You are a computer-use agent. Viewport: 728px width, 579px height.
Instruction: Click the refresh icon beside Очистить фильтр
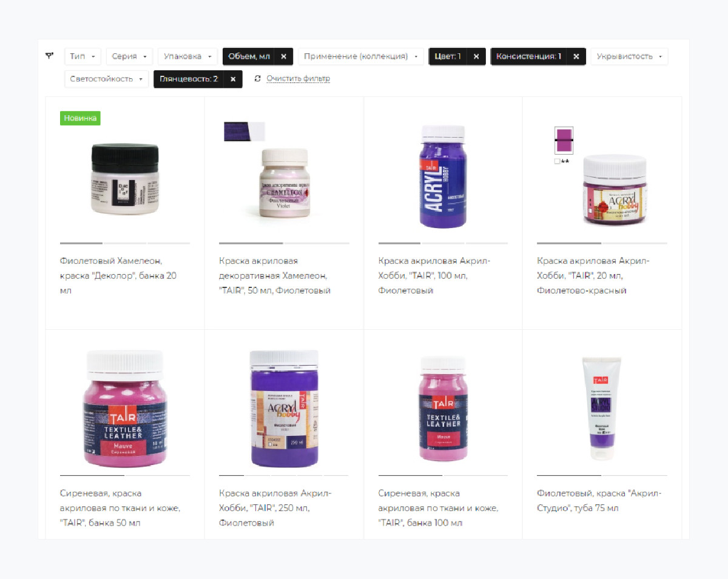pos(258,79)
